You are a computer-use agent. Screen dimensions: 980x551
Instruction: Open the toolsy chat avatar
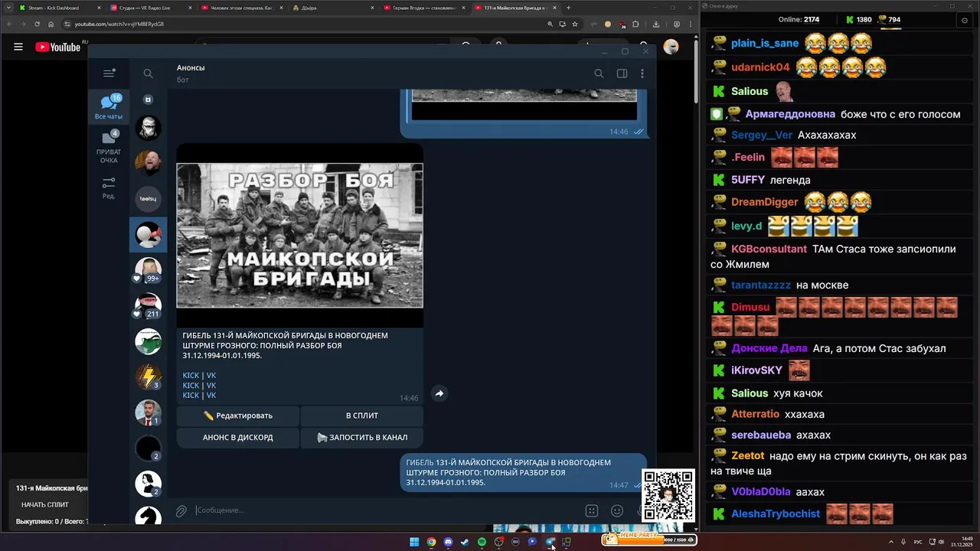pyautogui.click(x=149, y=199)
